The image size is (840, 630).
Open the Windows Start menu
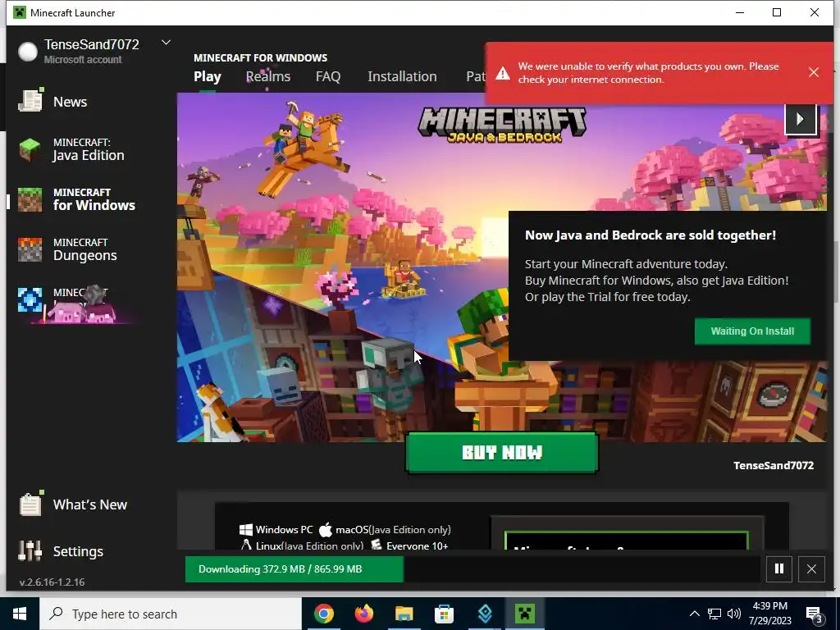pos(20,614)
